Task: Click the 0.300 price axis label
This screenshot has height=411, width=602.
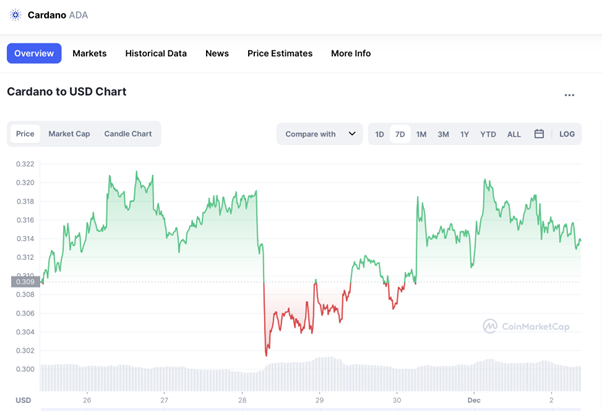Action: [25, 369]
